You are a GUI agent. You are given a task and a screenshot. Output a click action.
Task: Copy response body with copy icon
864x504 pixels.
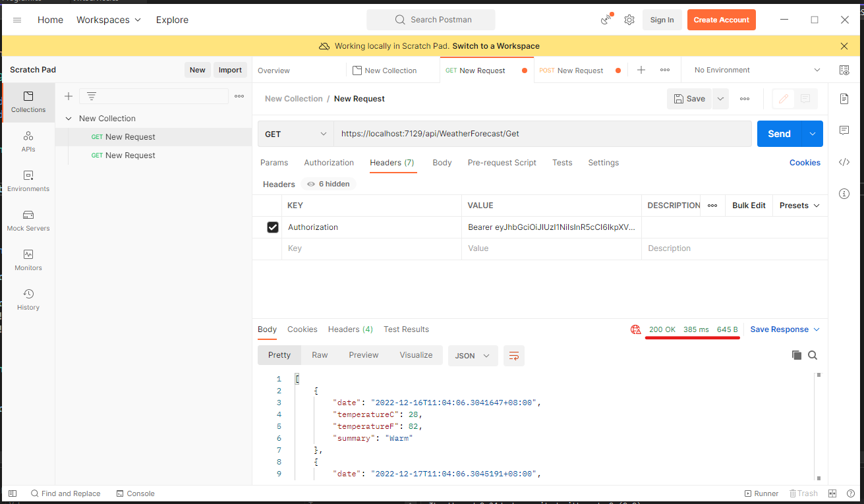(797, 355)
